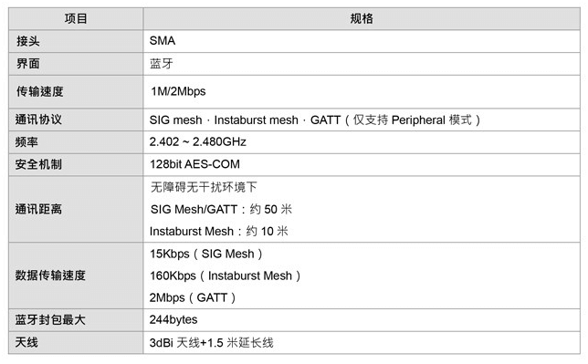This screenshot has width=588, height=364.
Task: Click the 2Mbps GATT line
Action: pos(193,298)
